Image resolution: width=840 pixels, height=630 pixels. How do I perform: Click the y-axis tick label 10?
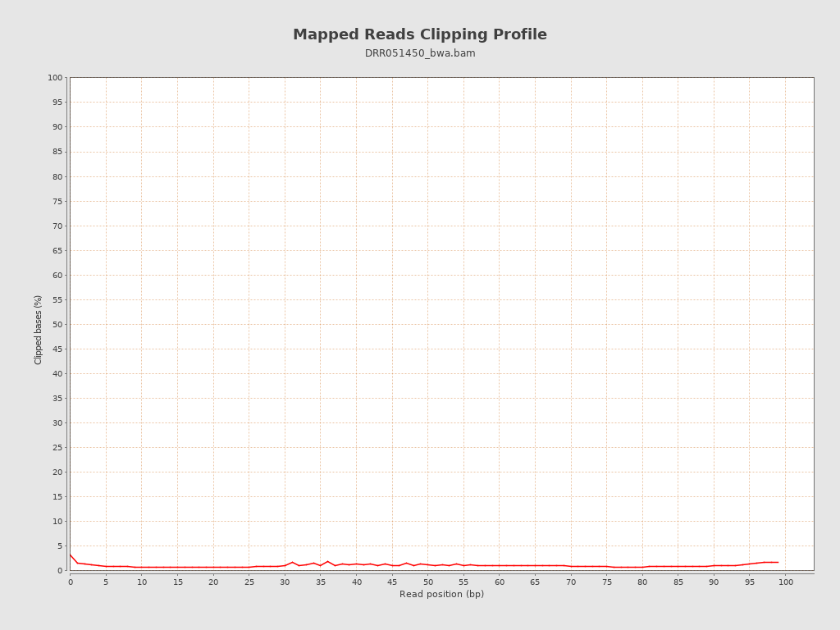point(57,522)
